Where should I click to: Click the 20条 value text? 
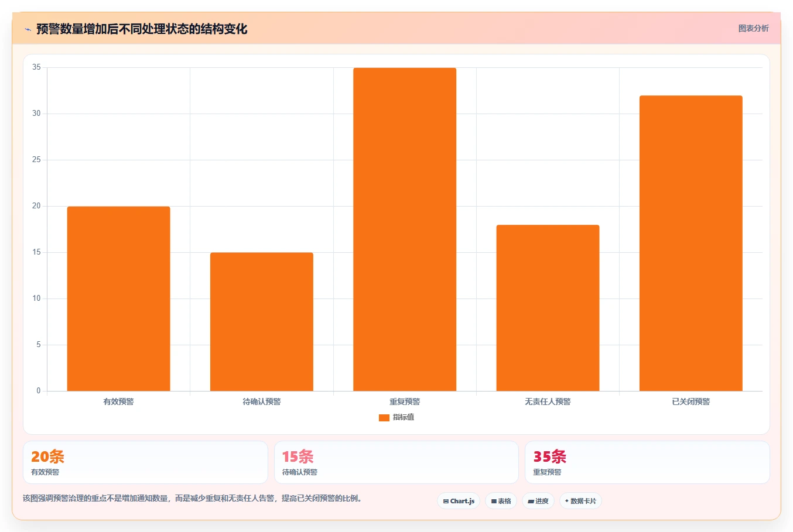pos(47,457)
